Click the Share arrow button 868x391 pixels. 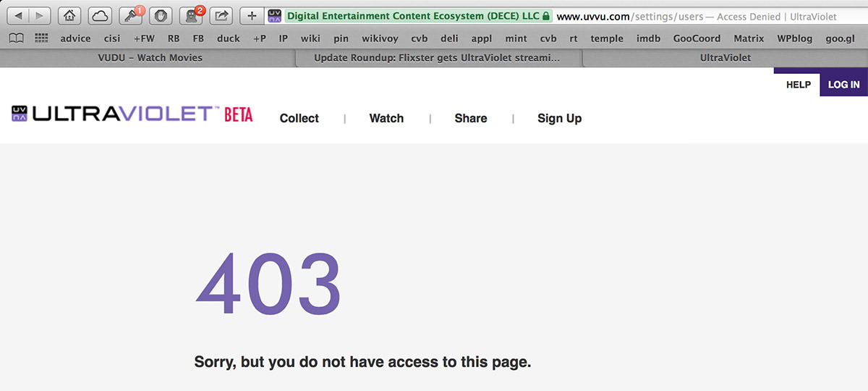(221, 15)
